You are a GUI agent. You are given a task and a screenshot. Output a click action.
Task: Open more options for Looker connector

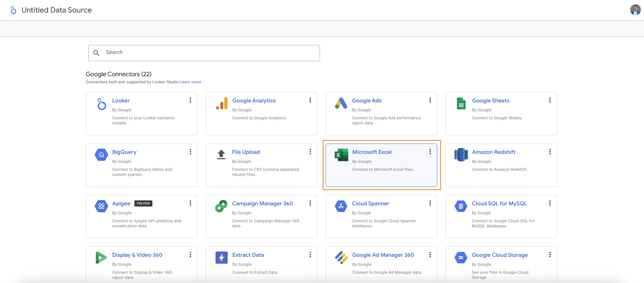(190, 100)
